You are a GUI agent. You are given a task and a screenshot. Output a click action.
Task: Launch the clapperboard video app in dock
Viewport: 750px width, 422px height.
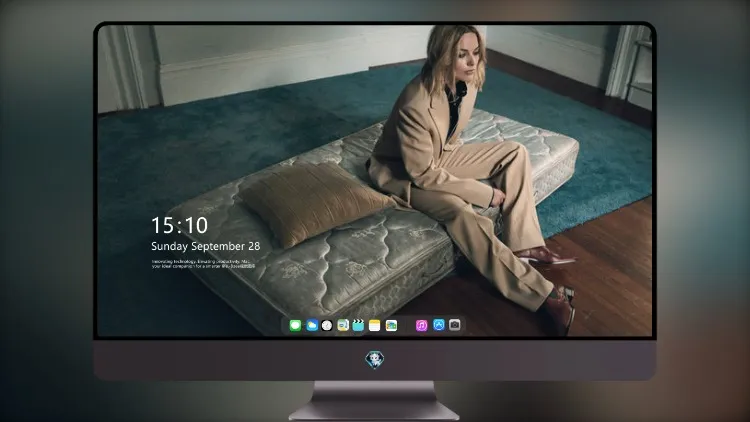click(358, 326)
